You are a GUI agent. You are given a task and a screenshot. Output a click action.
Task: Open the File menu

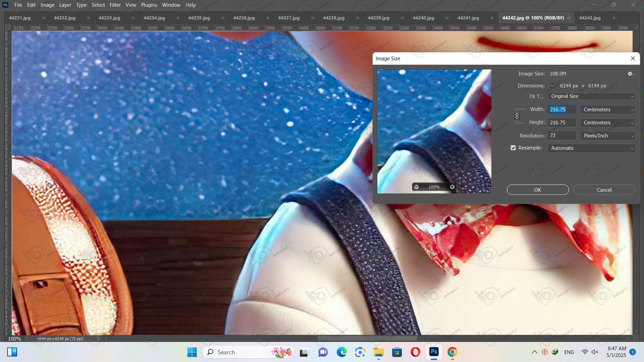coord(18,5)
